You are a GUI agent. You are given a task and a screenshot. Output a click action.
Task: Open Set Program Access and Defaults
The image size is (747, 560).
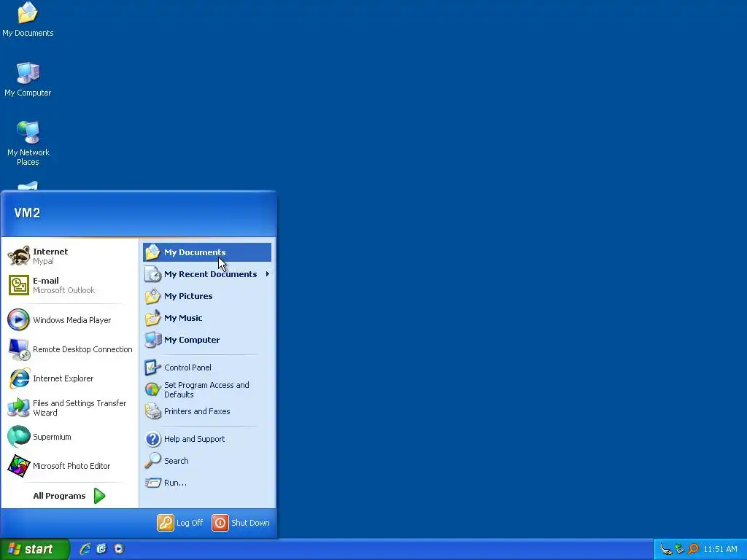point(206,389)
